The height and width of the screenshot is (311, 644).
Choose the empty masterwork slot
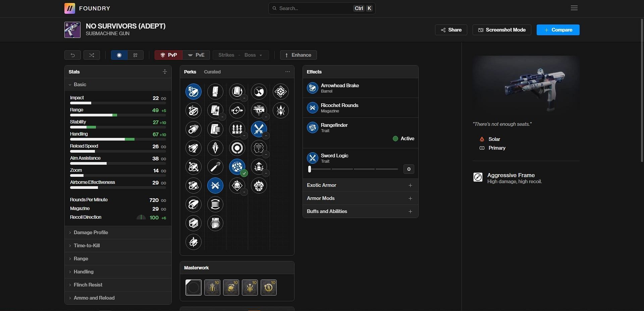click(194, 288)
